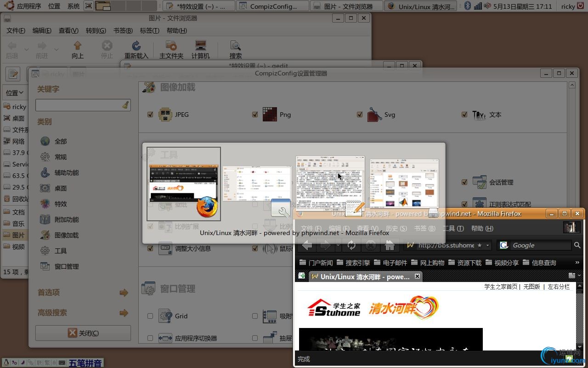588x368 pixels.
Task: Open the 辅助功能 accessibility category icon
Action: pyautogui.click(x=45, y=172)
